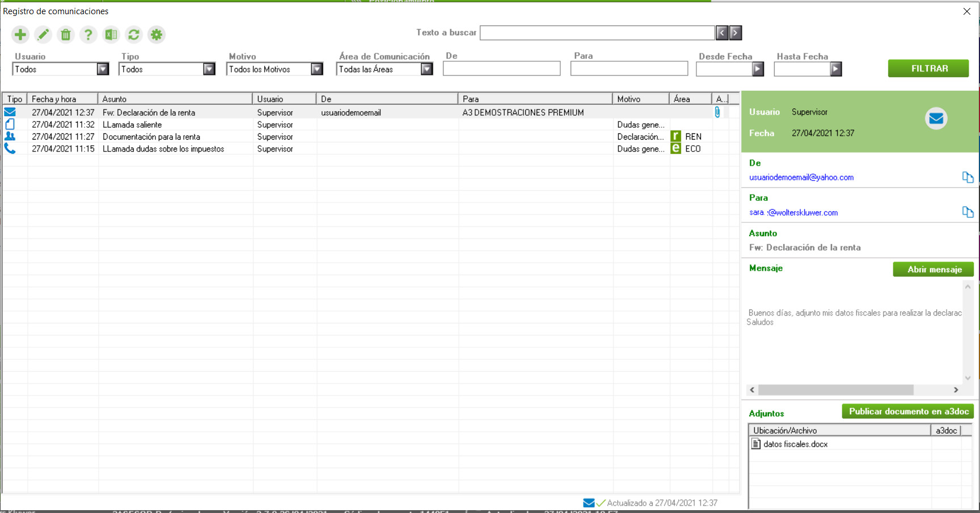Open the Usuario dropdown
Image resolution: width=980 pixels, height=513 pixels.
tap(103, 69)
